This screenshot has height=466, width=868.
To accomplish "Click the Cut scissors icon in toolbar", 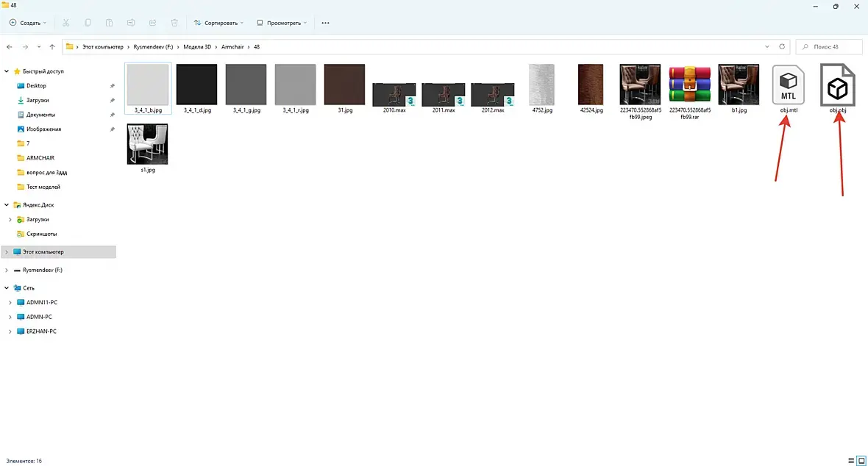I will (x=66, y=23).
